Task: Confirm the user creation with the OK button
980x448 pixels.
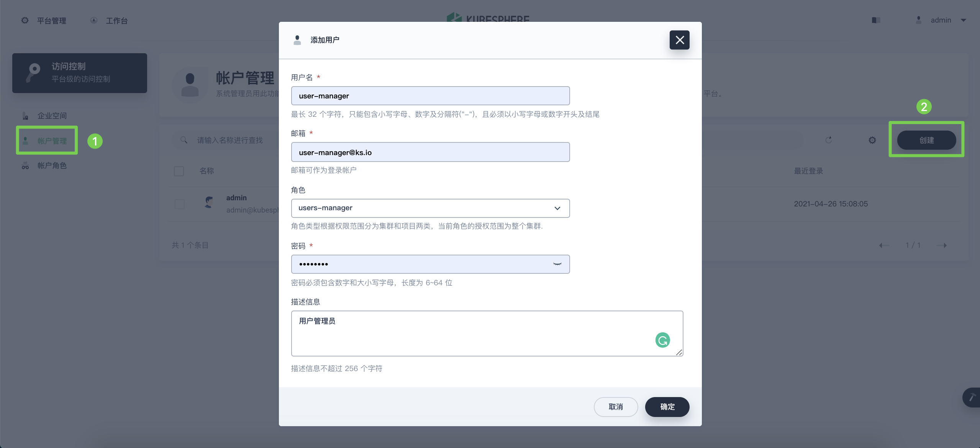Action: (667, 407)
